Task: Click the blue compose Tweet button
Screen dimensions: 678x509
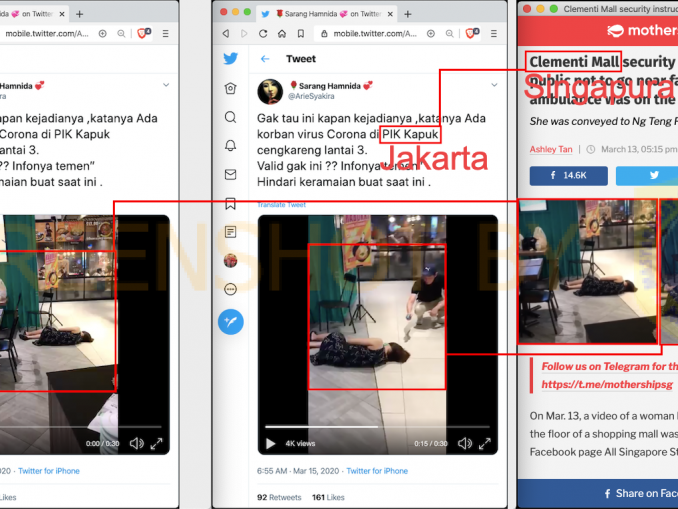Action: [x=230, y=322]
